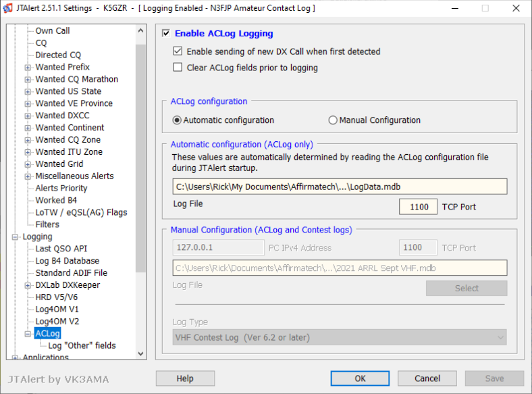532x394 pixels.
Task: Select Own Call in settings tree
Action: click(53, 31)
